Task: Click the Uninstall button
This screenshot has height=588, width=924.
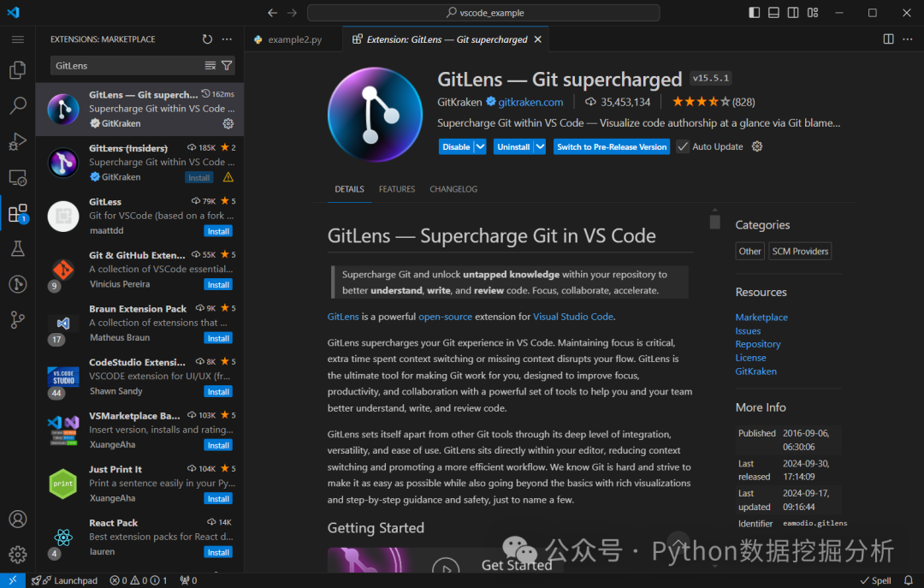Action: [x=513, y=147]
